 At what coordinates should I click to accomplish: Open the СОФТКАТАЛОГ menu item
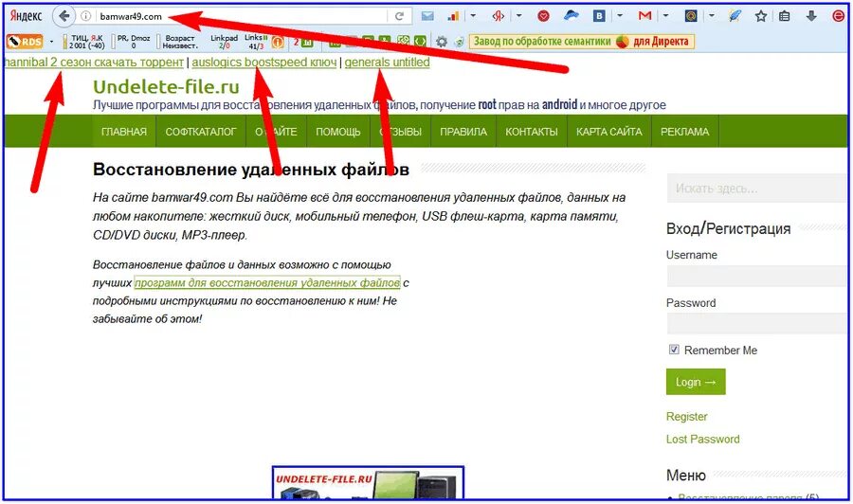click(x=201, y=132)
